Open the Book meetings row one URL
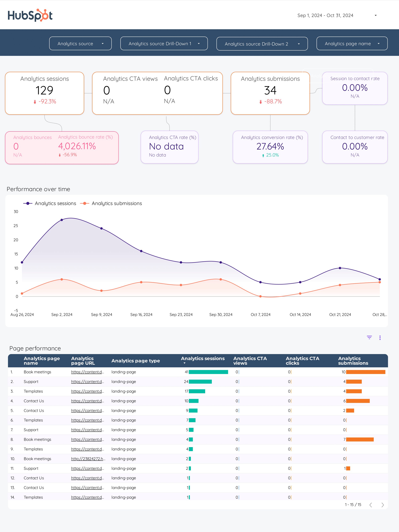399x532 pixels. click(x=87, y=372)
